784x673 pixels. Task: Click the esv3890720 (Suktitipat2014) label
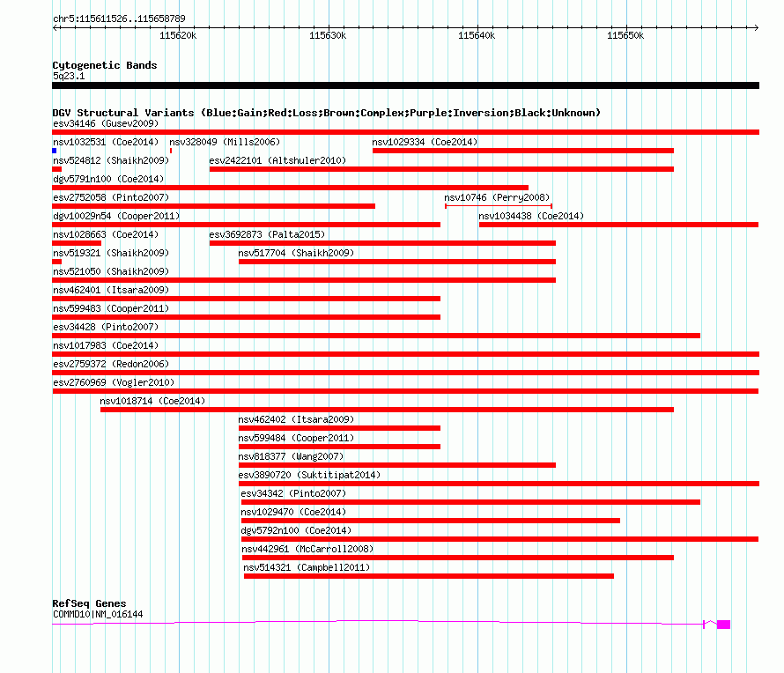309,475
